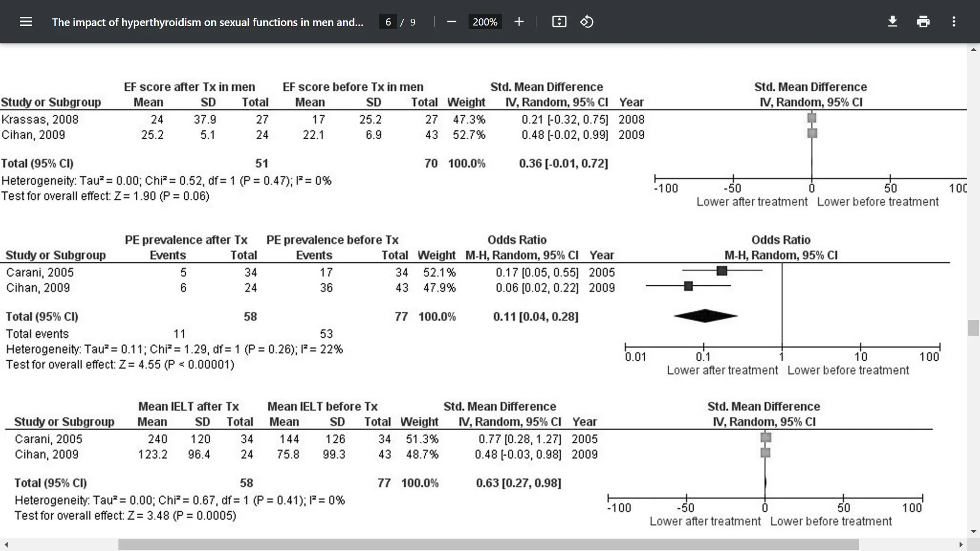Click the black diamond in the odds ratio plot
Screen dimensions: 980x551
[x=705, y=316]
